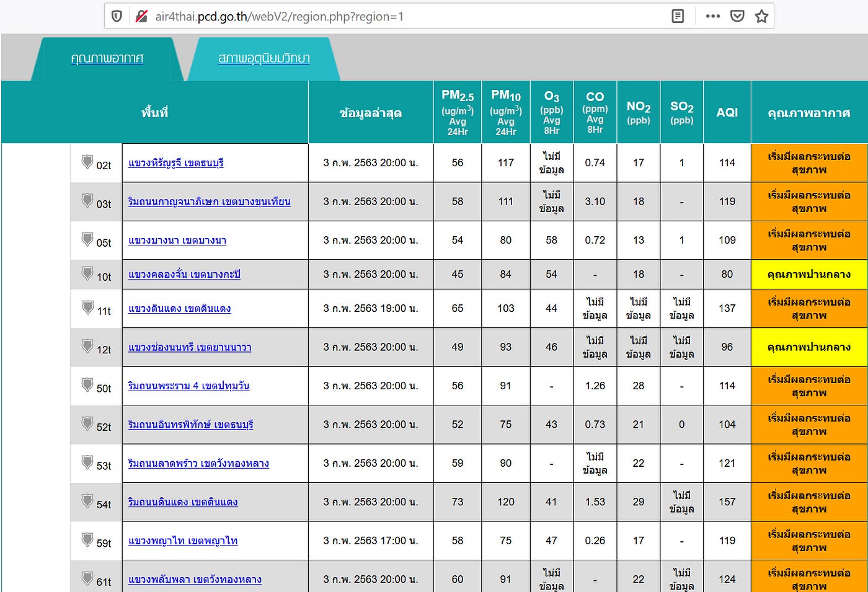Open station link แขวงบางนา เขตบางนา
Viewport: 868px width, 592px height.
177,241
